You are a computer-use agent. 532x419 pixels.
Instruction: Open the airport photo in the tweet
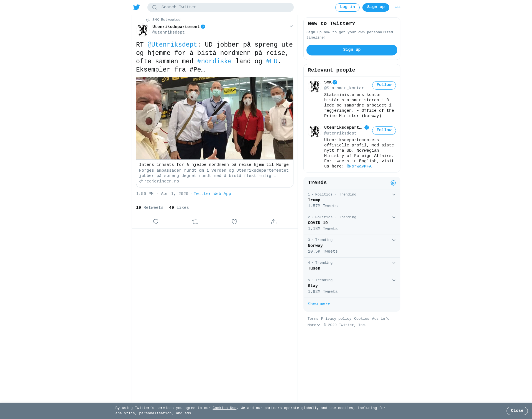(x=215, y=118)
